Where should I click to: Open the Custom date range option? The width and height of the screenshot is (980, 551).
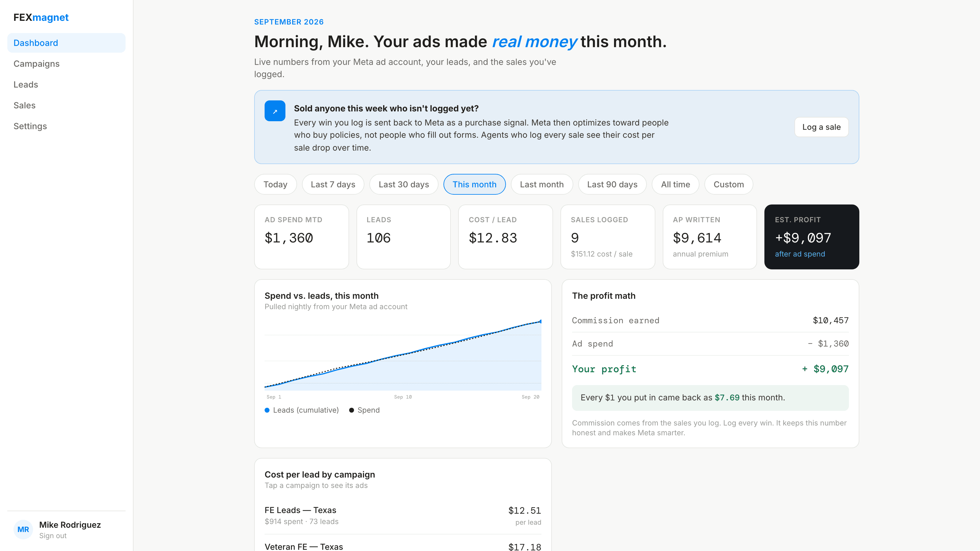(729, 184)
